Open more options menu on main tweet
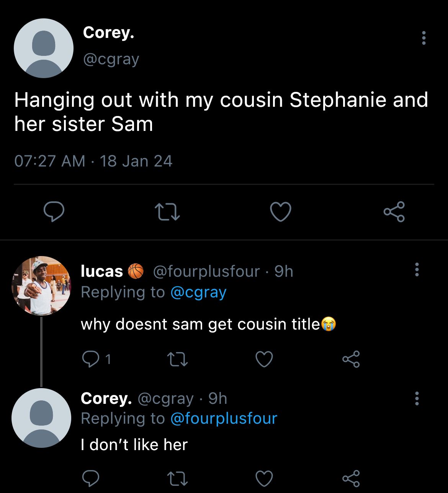 (x=423, y=38)
